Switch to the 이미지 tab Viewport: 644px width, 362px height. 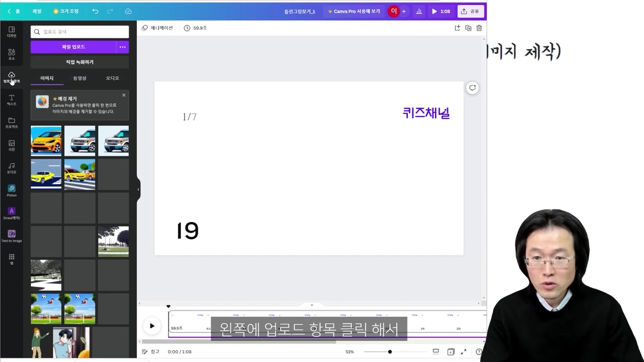(47, 78)
